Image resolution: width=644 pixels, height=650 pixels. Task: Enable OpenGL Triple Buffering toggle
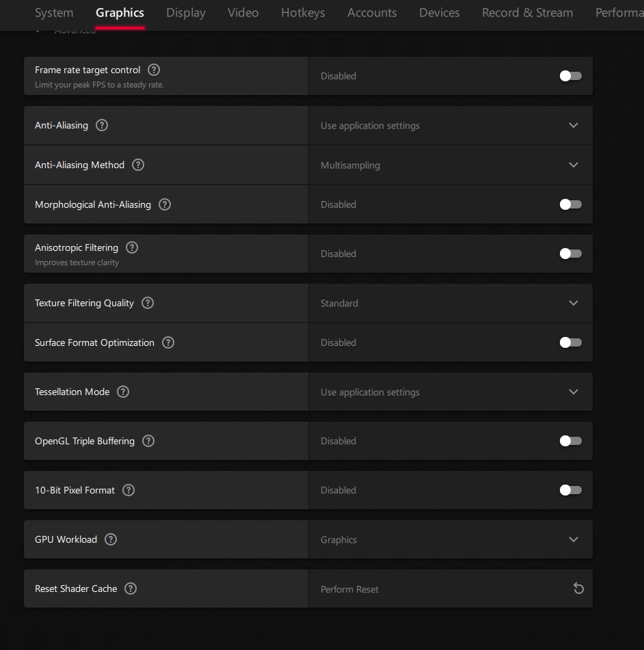(570, 441)
